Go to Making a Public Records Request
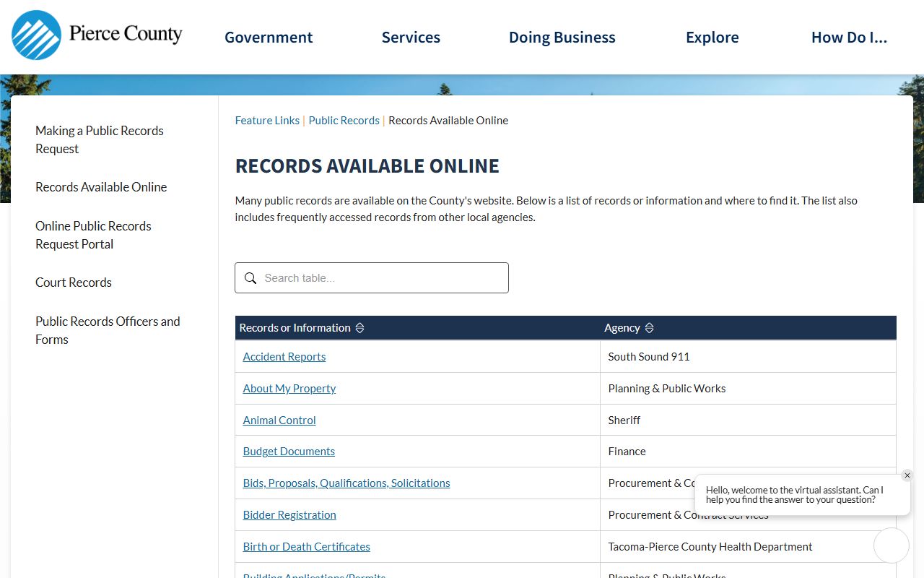 (x=100, y=139)
